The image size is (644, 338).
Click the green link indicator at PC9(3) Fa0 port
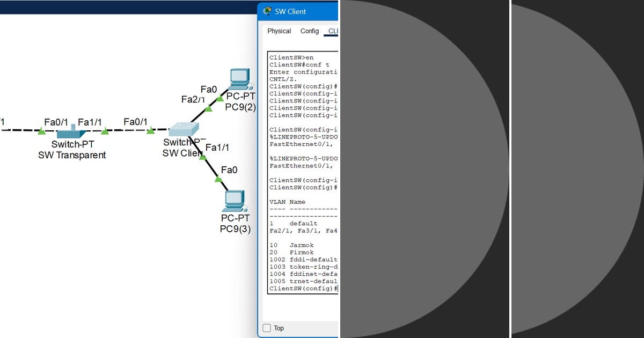point(218,179)
